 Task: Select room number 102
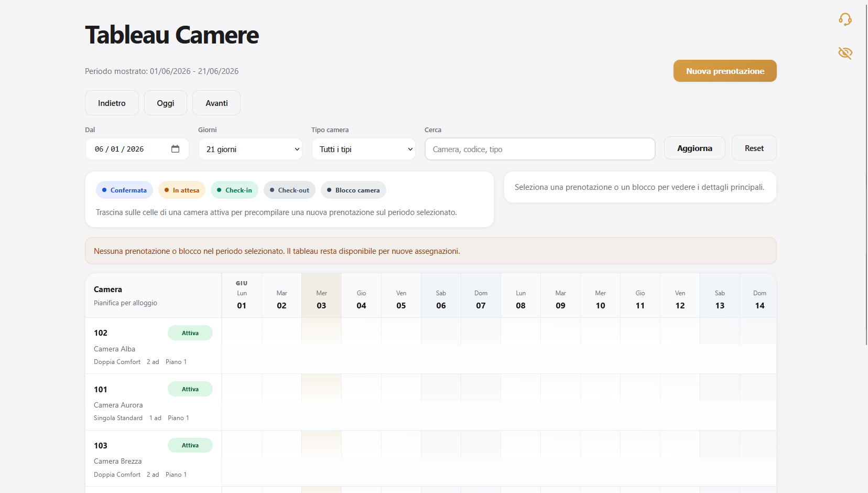click(101, 333)
